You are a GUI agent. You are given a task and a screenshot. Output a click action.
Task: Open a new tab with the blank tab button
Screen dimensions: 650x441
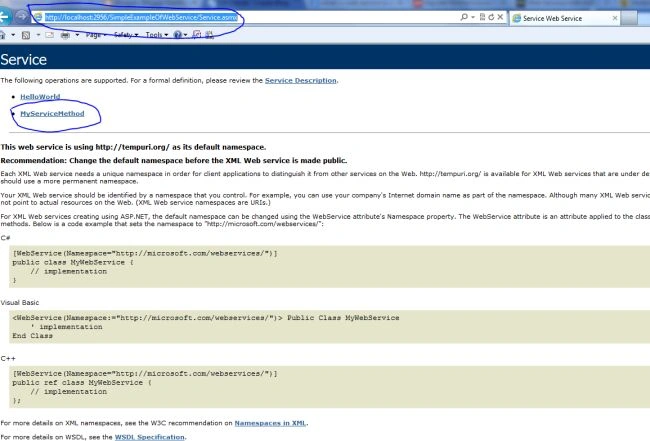[x=629, y=18]
